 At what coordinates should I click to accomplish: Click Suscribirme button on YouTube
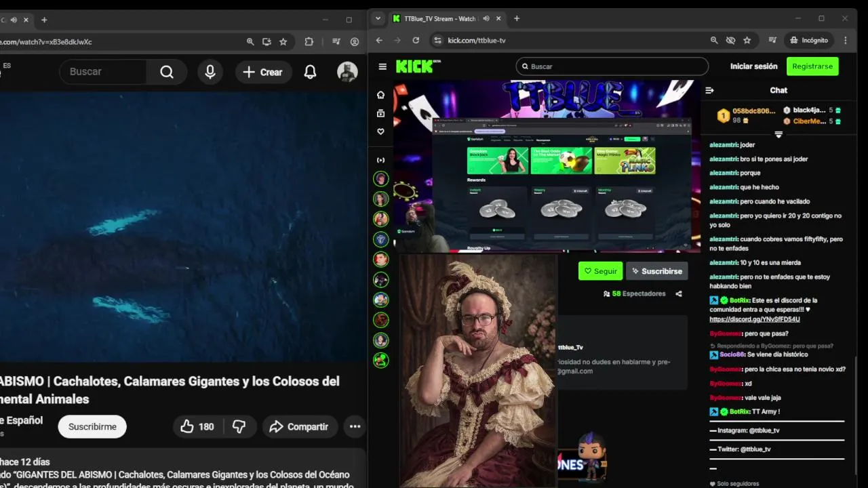(x=92, y=426)
